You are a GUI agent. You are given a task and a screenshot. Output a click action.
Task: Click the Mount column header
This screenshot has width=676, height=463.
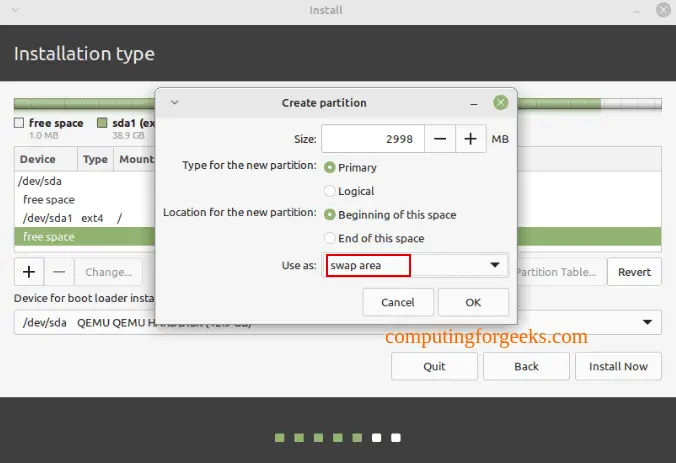(136, 159)
